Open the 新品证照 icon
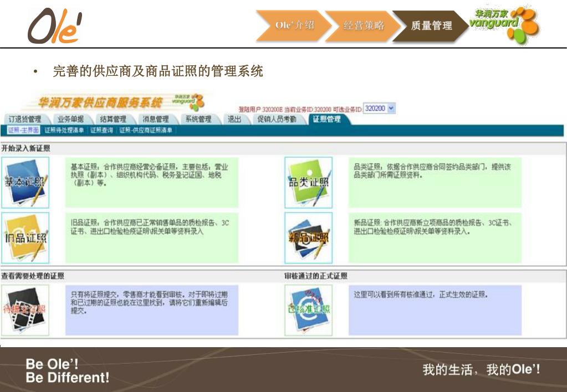Screen dimensions: 567x392 click(x=309, y=238)
